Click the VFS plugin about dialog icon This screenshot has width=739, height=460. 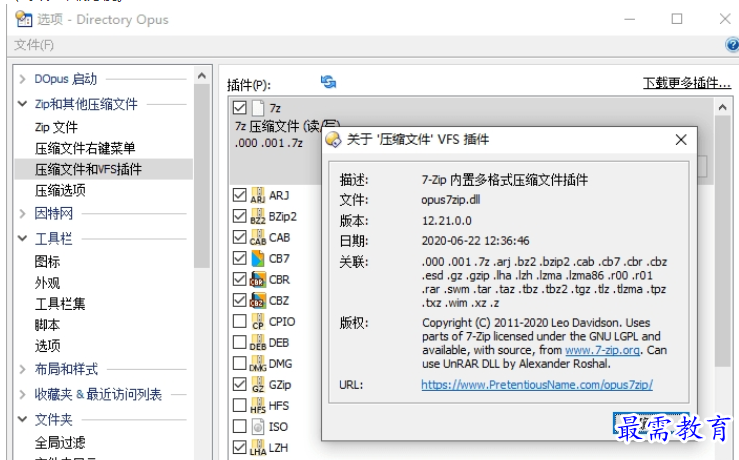point(333,139)
